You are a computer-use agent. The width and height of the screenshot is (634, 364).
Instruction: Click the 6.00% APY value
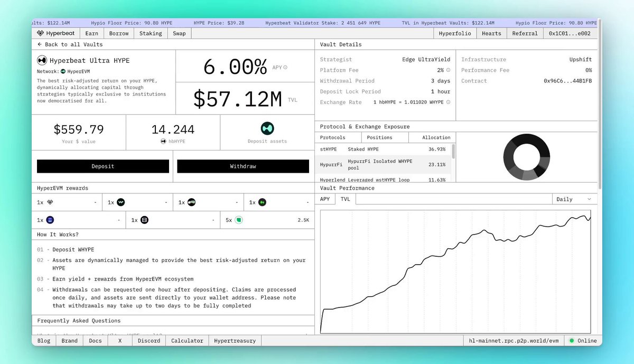pos(236,67)
